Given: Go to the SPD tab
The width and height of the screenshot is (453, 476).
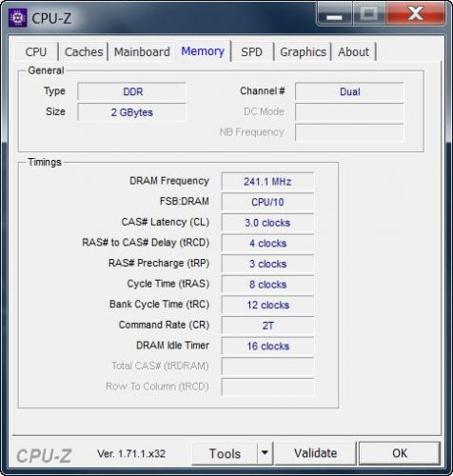Looking at the screenshot, I should [251, 51].
